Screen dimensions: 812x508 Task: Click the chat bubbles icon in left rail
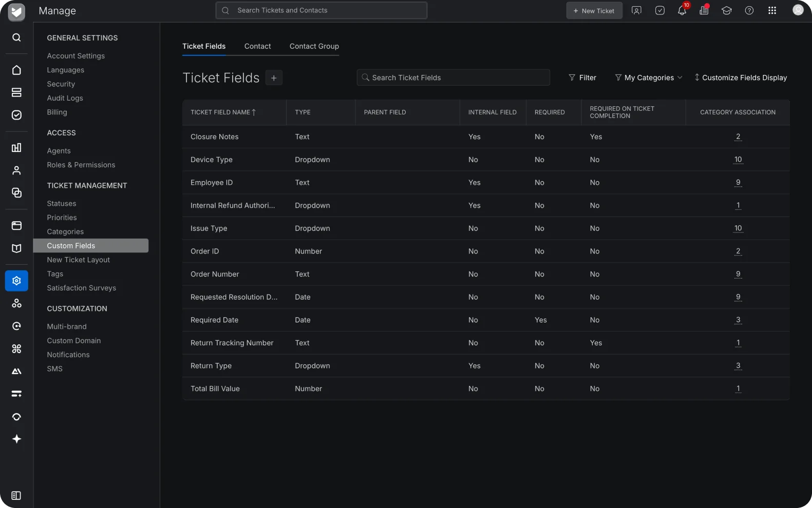click(x=16, y=193)
